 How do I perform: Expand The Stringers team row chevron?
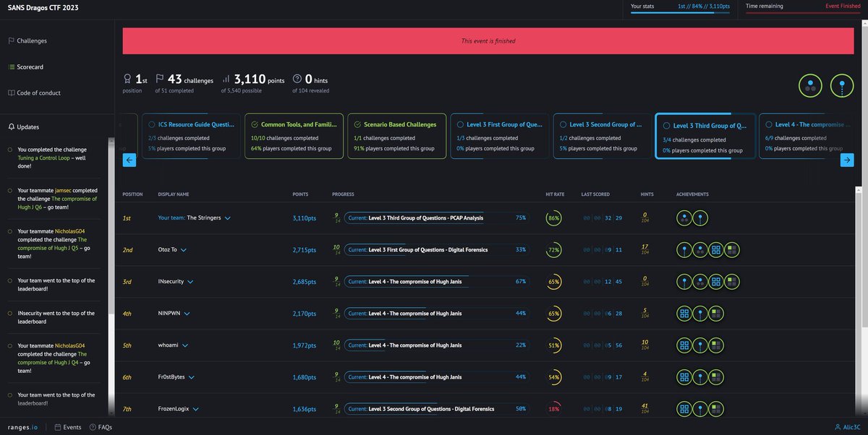[227, 217]
